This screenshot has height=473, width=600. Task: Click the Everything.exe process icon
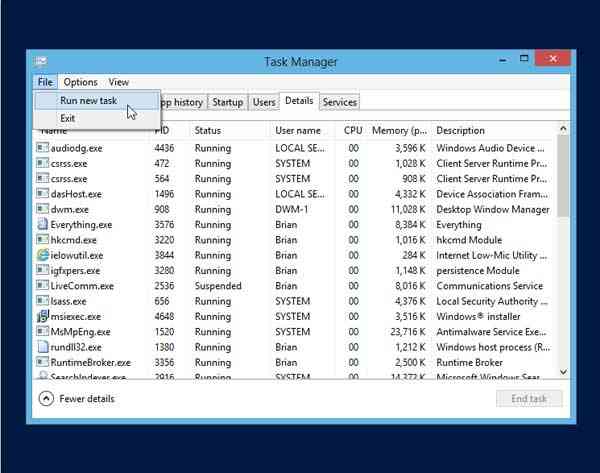42,225
